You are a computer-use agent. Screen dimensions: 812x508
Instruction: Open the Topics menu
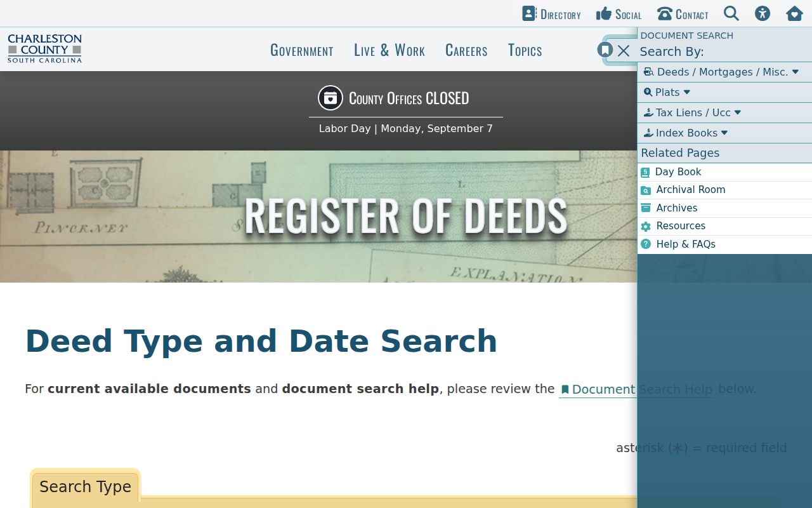525,50
